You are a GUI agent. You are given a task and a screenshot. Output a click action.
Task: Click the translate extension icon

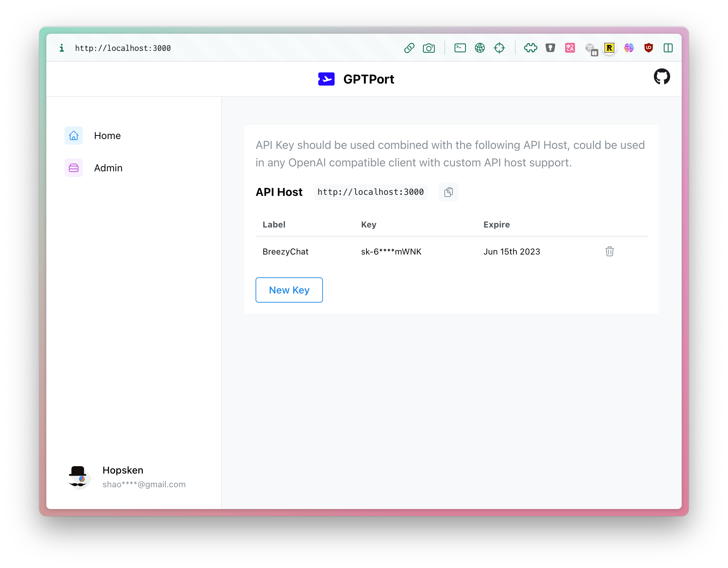click(x=570, y=48)
